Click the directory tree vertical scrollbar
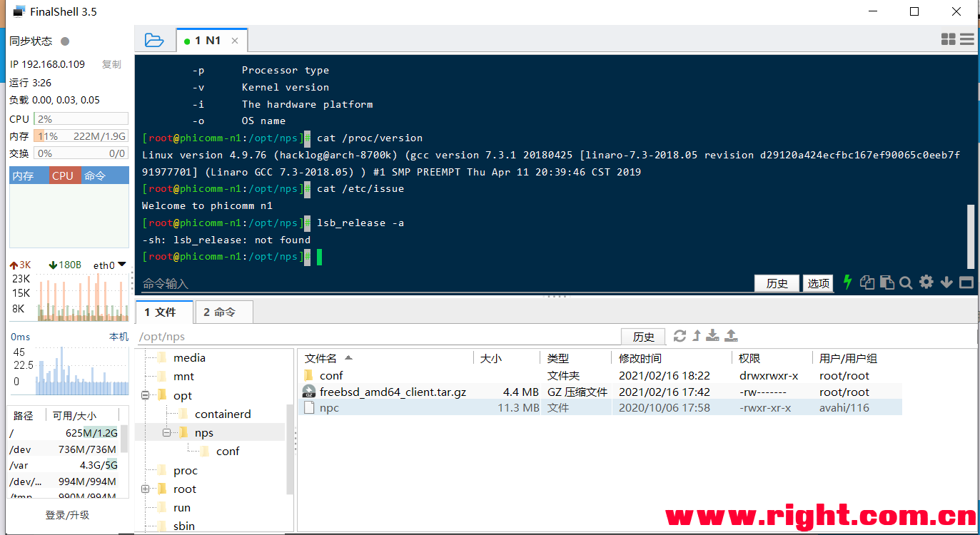 290,449
